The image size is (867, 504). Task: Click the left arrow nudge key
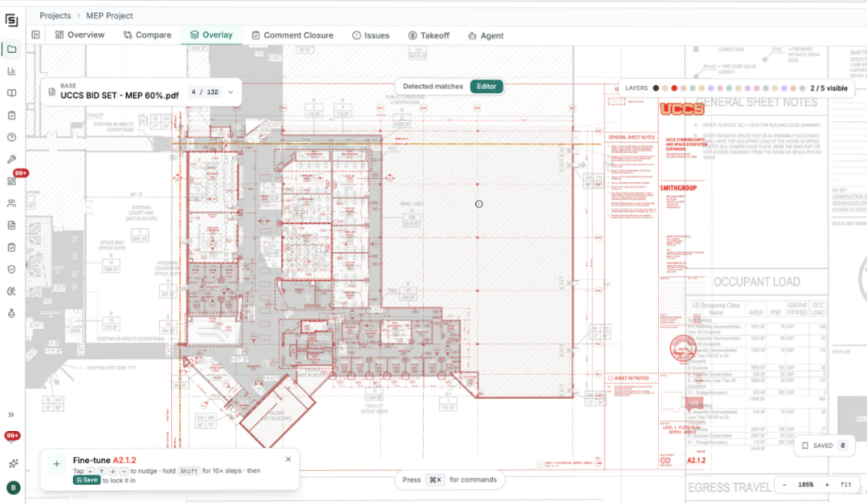[x=91, y=471]
